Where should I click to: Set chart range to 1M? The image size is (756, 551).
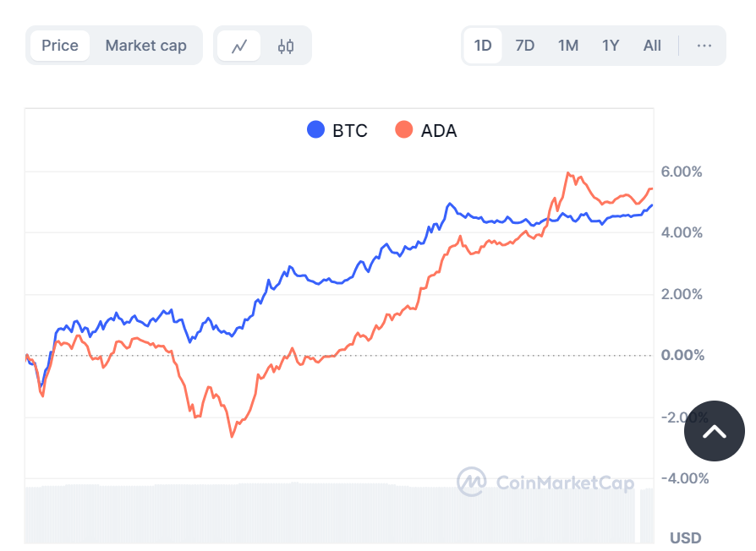568,46
